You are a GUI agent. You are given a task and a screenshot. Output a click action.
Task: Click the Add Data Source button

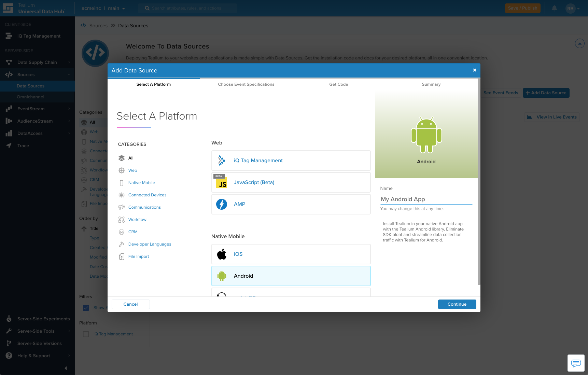[x=546, y=93]
